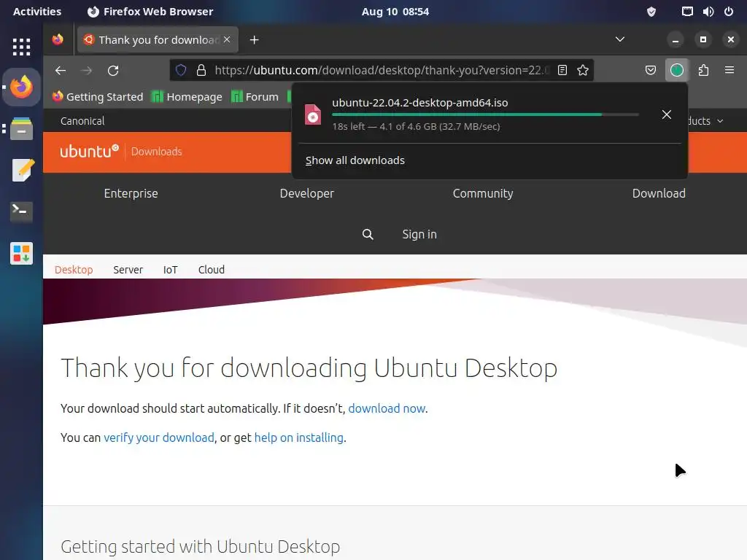This screenshot has width=747, height=560.
Task: Click the ISO download progress bar
Action: pyautogui.click(x=485, y=114)
